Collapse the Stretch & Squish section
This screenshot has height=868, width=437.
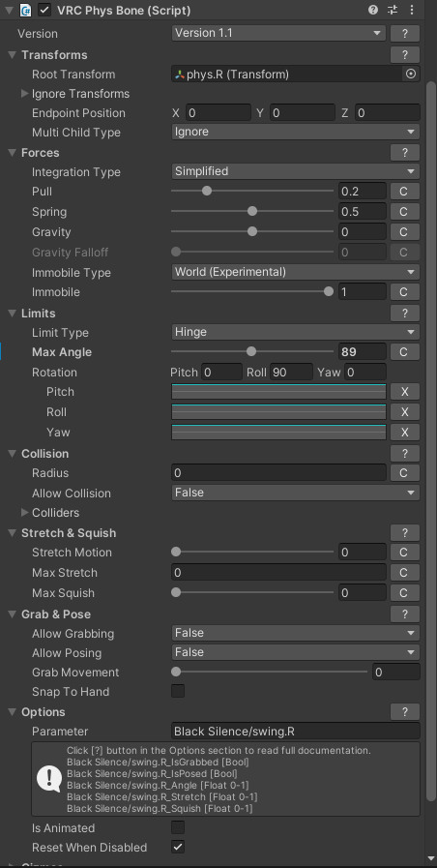point(13,533)
